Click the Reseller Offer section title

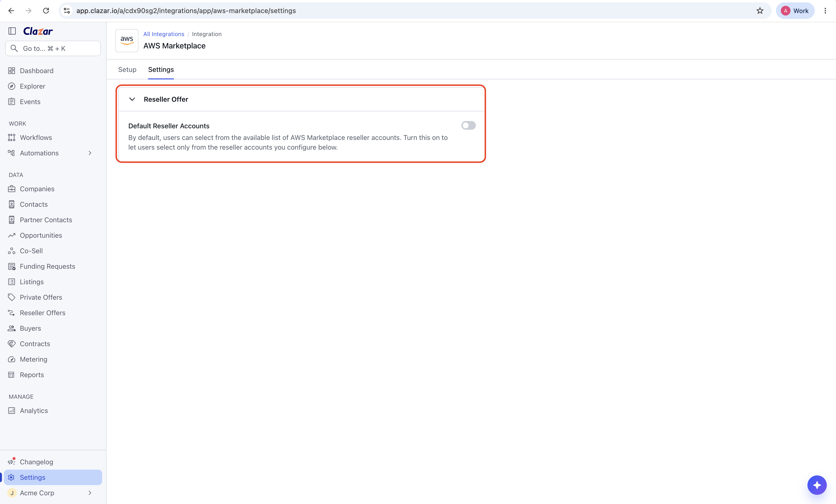166,99
